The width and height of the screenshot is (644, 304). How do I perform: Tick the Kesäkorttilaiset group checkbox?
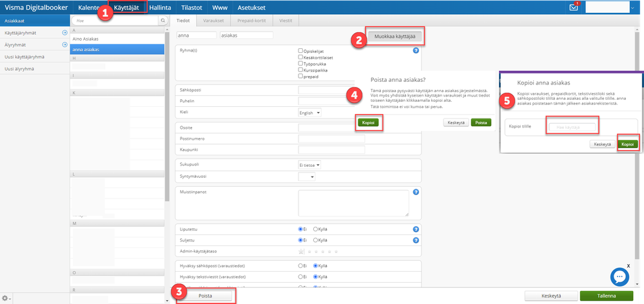point(300,57)
